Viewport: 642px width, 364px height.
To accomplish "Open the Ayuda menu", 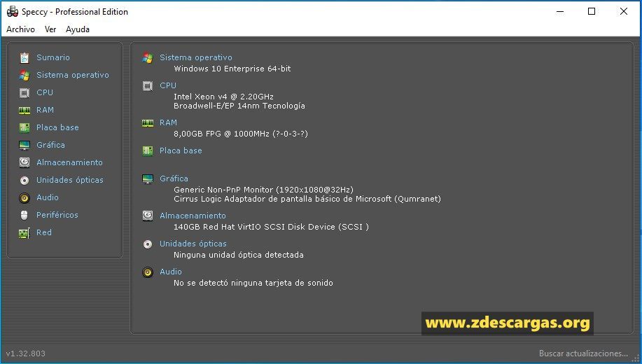I will point(78,29).
